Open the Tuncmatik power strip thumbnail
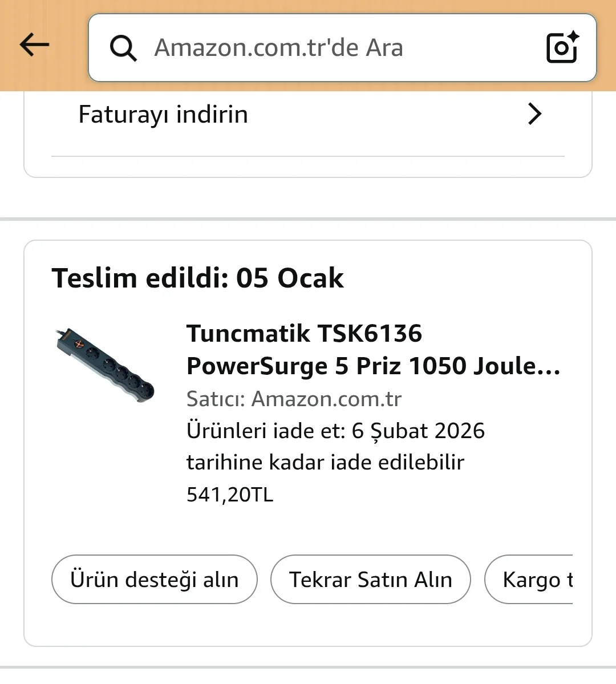616x684 pixels. pos(106,365)
